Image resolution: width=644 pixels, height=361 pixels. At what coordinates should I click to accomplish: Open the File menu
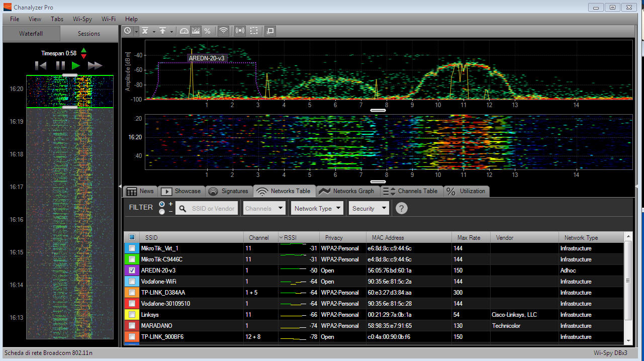[15, 19]
